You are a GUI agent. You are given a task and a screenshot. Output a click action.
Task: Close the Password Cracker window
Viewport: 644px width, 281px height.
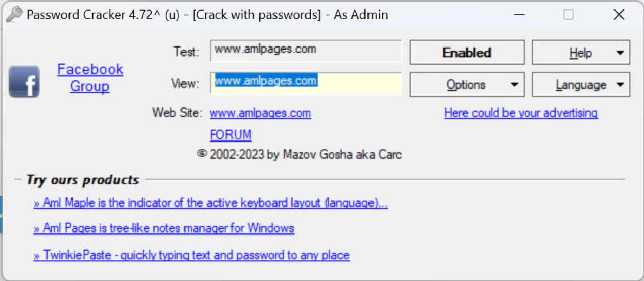coord(619,15)
